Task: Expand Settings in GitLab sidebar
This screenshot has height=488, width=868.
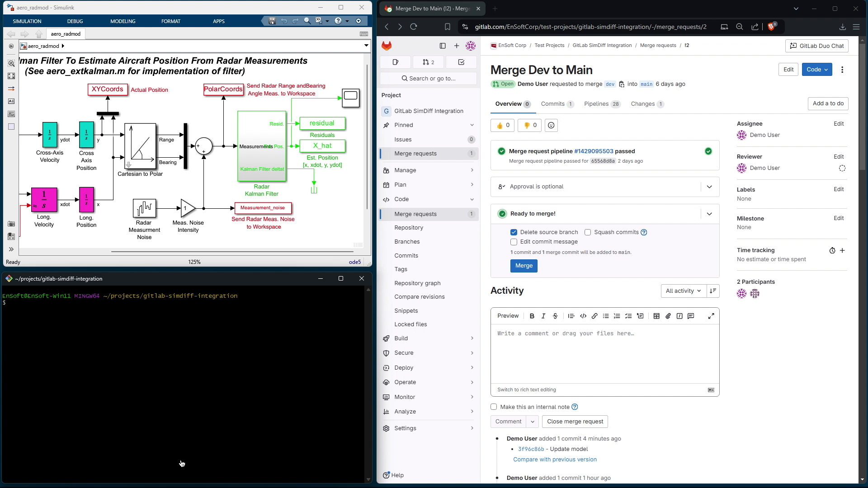Action: [x=428, y=428]
